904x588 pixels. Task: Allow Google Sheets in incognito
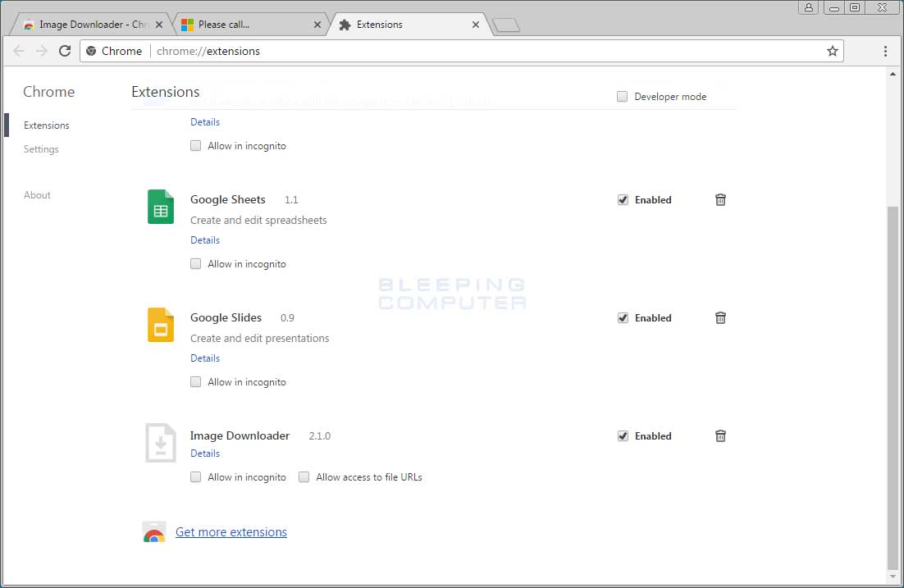tap(195, 263)
